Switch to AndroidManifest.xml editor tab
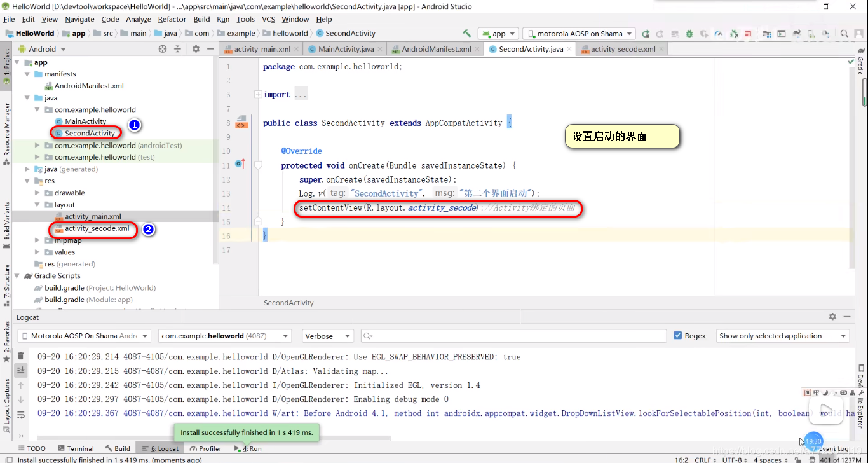Screen dimensions: 868x463 click(437, 49)
